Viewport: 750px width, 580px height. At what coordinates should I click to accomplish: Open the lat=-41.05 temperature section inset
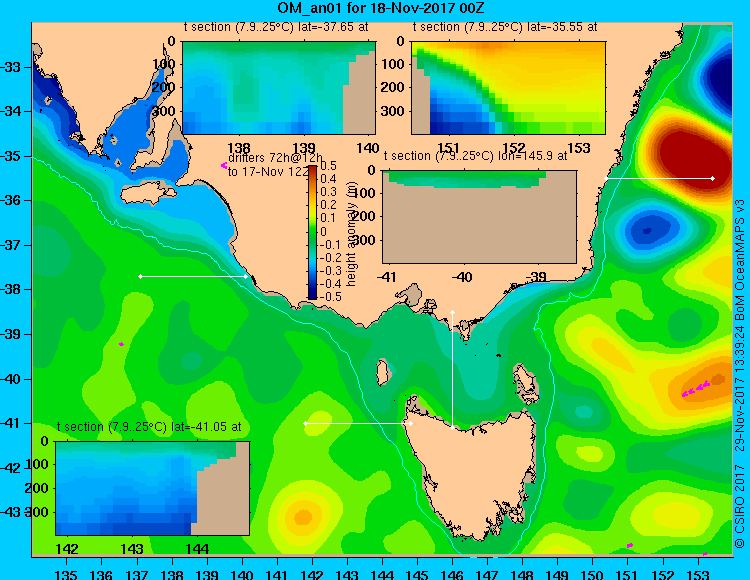(153, 488)
